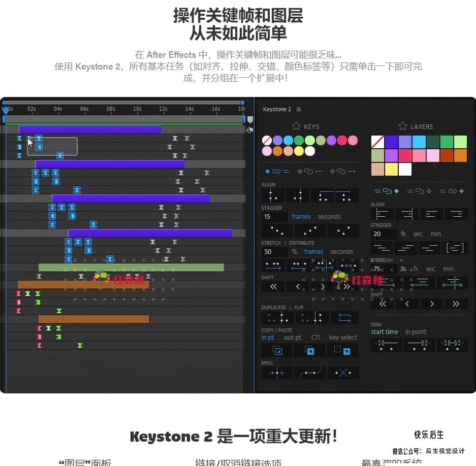Image resolution: width=476 pixels, height=466 pixels.
Task: Shift layers far left with double chevron
Action: pyautogui.click(x=383, y=304)
